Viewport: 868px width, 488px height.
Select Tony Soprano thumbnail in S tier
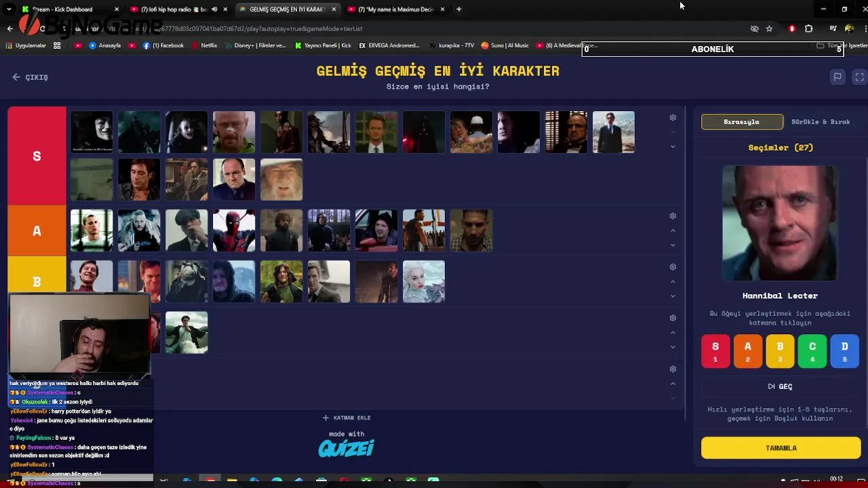[234, 180]
